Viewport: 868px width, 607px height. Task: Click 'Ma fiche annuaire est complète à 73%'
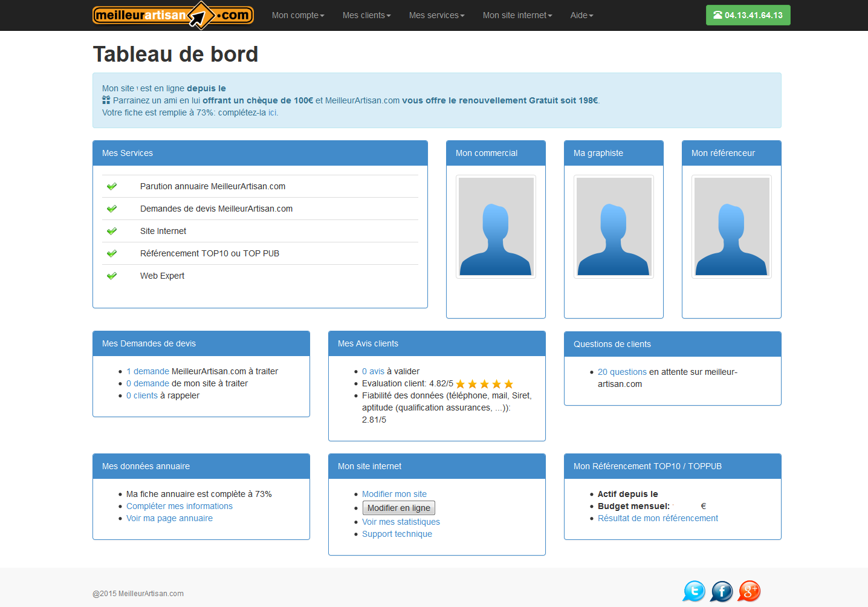tap(199, 494)
